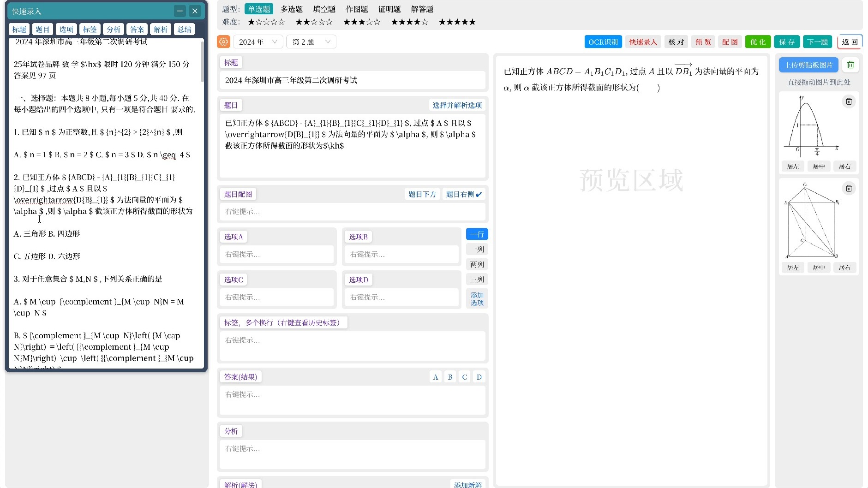Click the 预览 button
This screenshot has height=488, width=868.
703,42
